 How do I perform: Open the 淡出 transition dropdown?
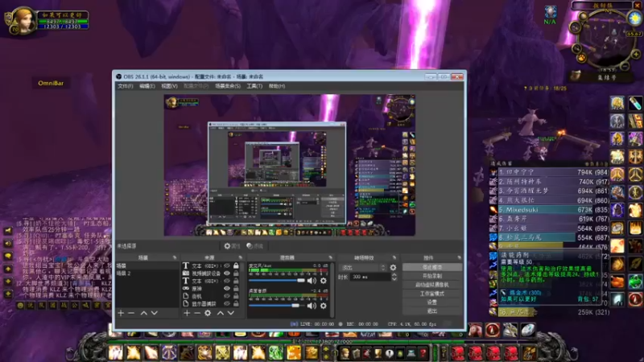(363, 268)
